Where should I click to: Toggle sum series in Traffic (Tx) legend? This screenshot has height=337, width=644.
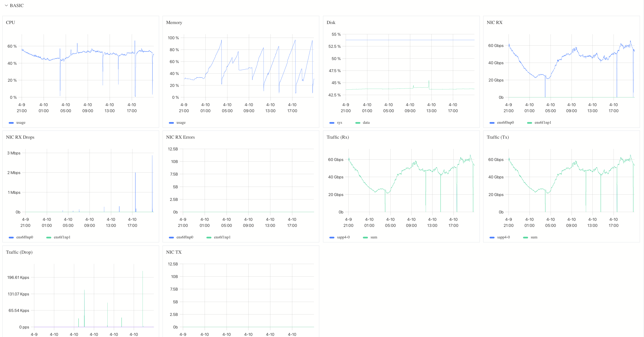pyautogui.click(x=534, y=237)
